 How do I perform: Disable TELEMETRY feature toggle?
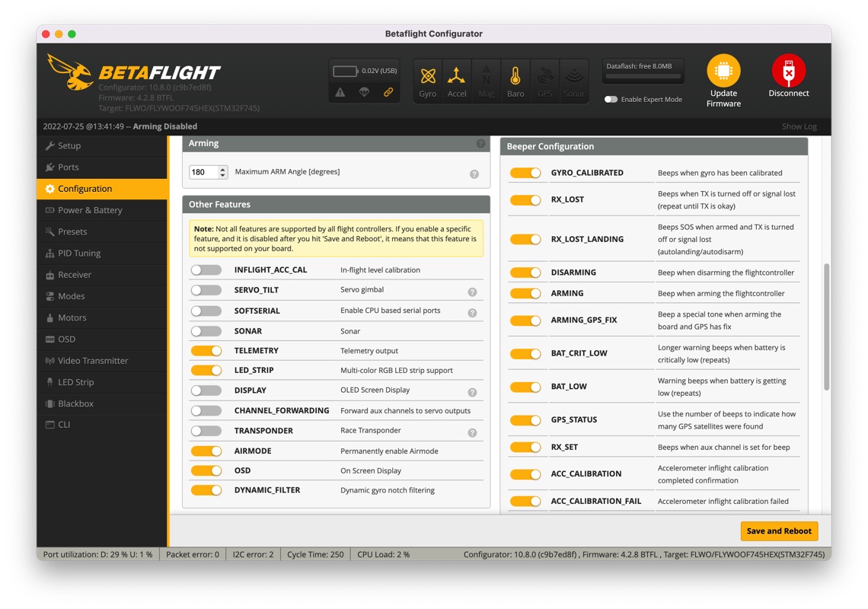click(206, 350)
